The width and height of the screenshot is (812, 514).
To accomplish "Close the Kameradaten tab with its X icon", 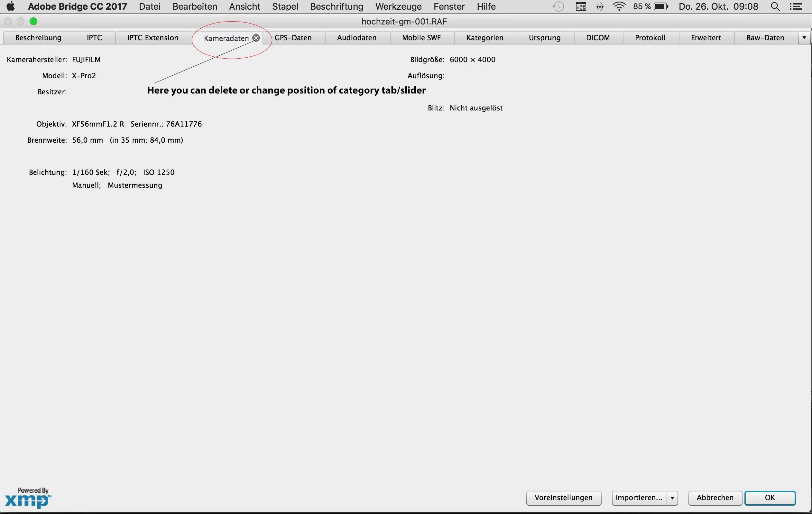I will click(256, 38).
